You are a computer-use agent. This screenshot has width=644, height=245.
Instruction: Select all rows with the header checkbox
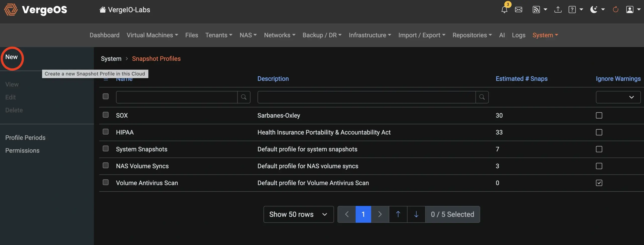[x=106, y=96]
